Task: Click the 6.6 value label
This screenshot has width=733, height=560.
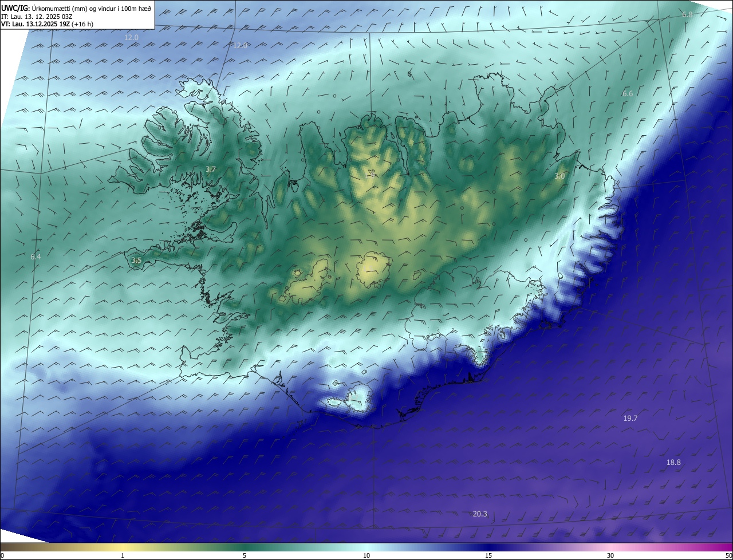Action: point(628,93)
